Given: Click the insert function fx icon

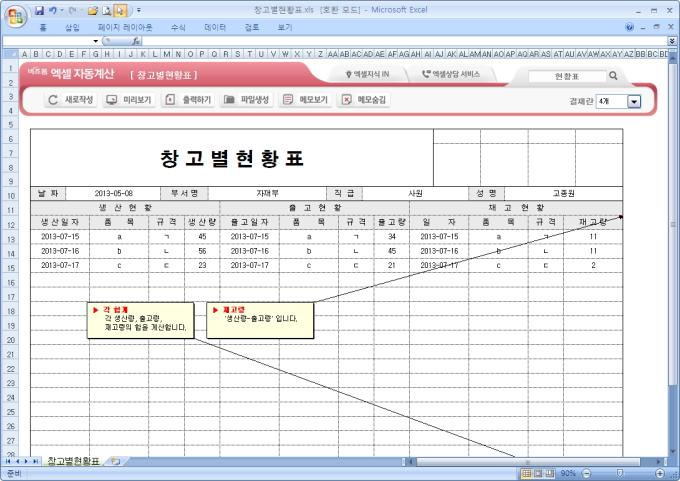Looking at the screenshot, I should coord(136,41).
